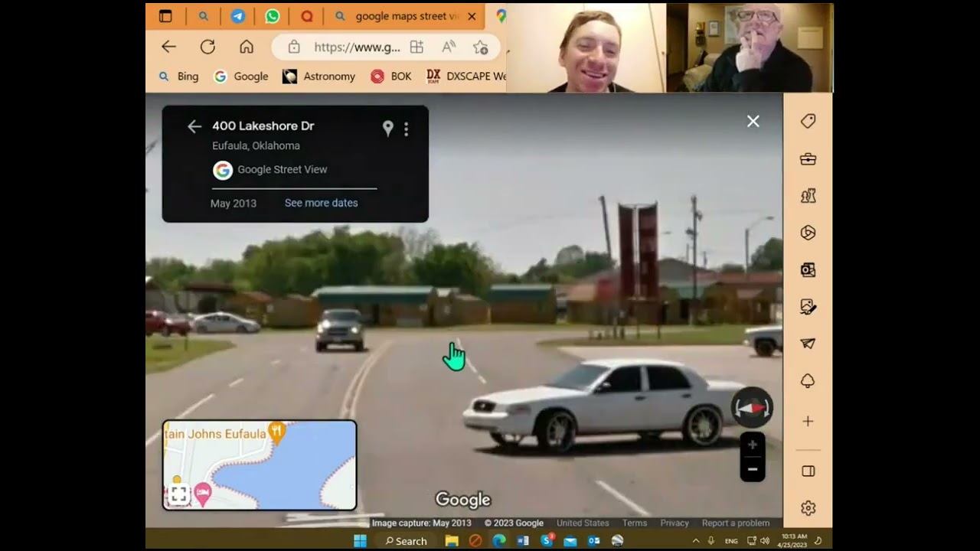View site information lock icon
Viewport: 980px width, 551px height.
(294, 47)
